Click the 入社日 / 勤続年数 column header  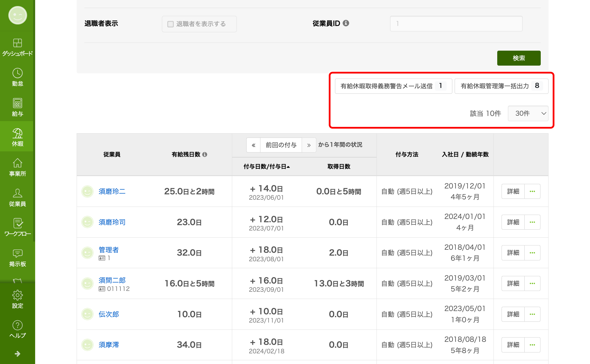465,155
